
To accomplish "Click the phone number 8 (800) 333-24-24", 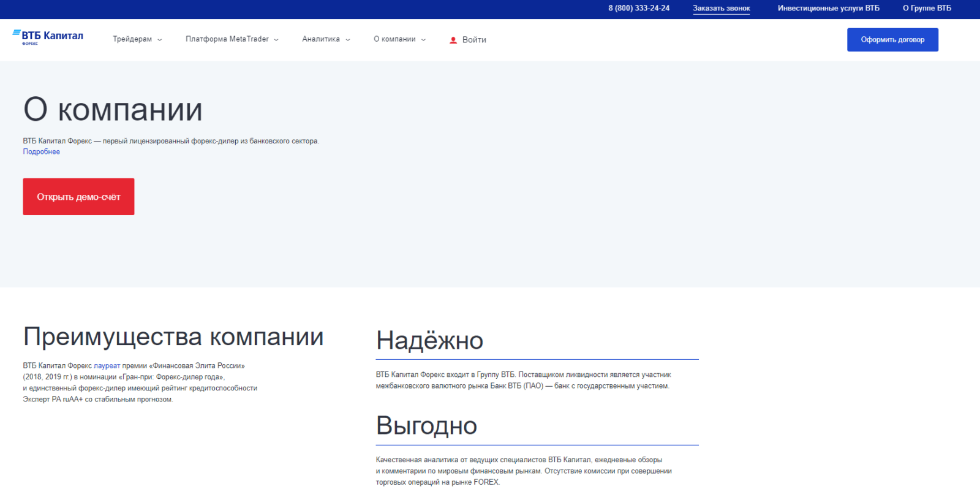I will coord(639,9).
